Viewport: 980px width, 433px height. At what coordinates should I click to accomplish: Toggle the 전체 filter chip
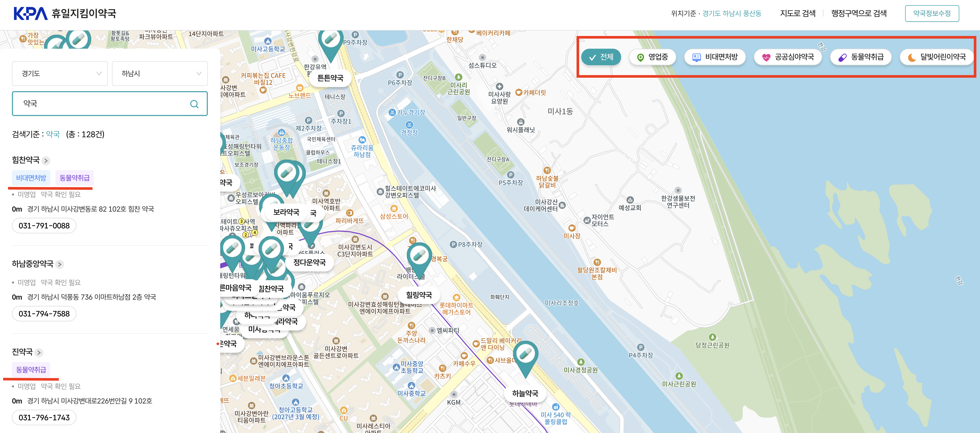[x=601, y=57]
